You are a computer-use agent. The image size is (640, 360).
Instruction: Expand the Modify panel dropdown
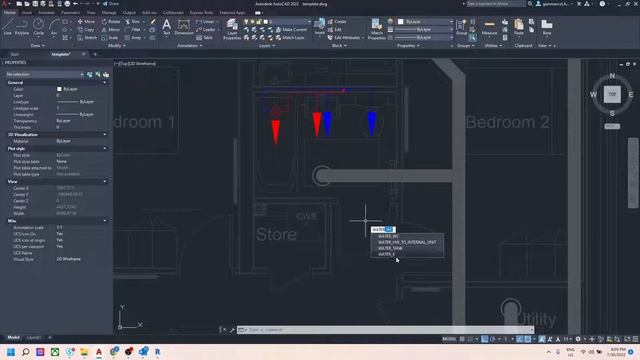coord(116,46)
